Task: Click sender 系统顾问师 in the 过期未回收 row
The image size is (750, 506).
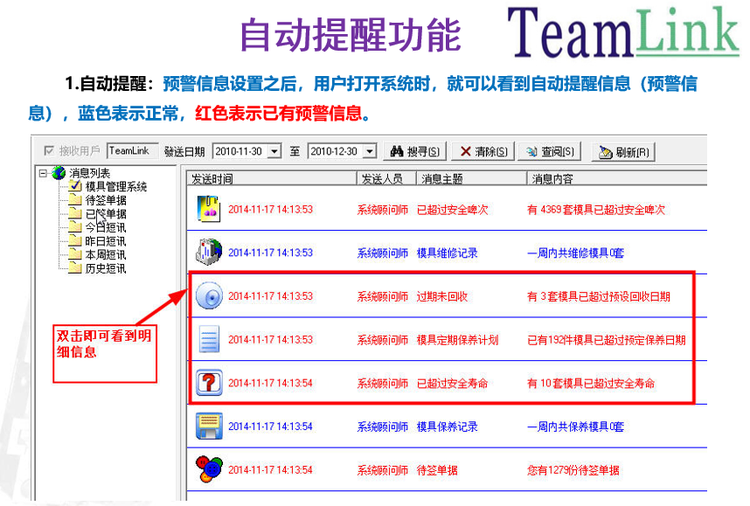Action: click(383, 297)
